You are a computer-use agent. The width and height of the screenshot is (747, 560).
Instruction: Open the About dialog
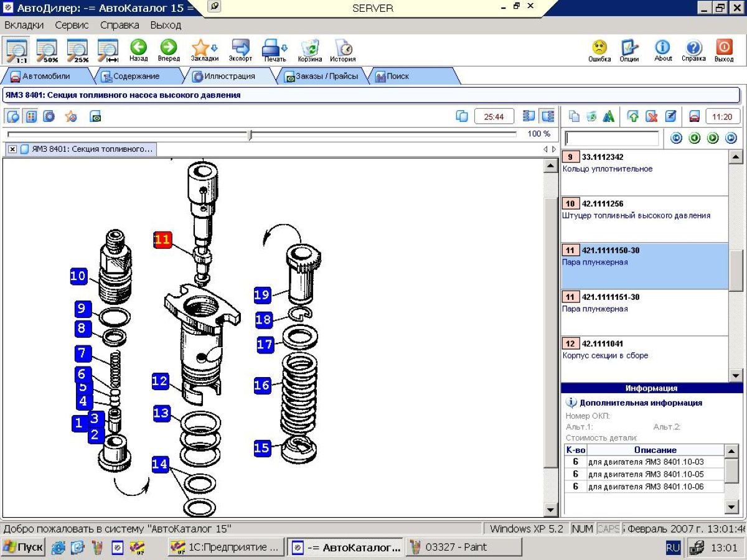663,50
